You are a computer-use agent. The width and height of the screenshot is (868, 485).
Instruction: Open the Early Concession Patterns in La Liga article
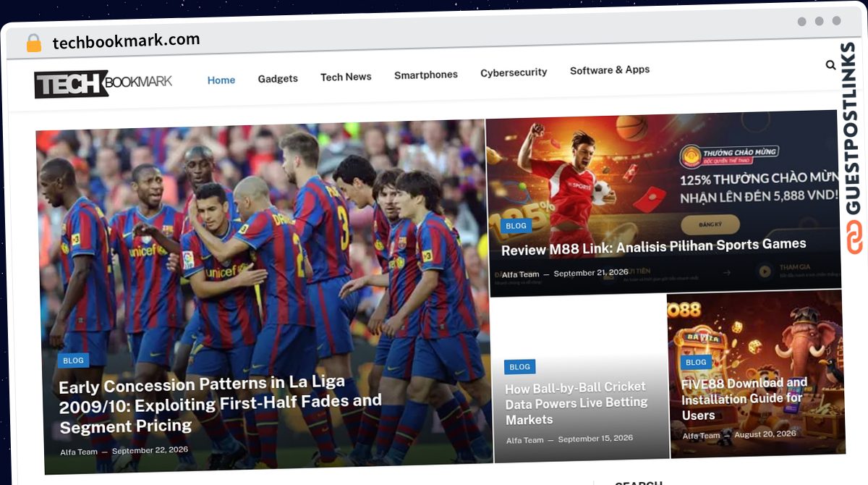[221, 405]
